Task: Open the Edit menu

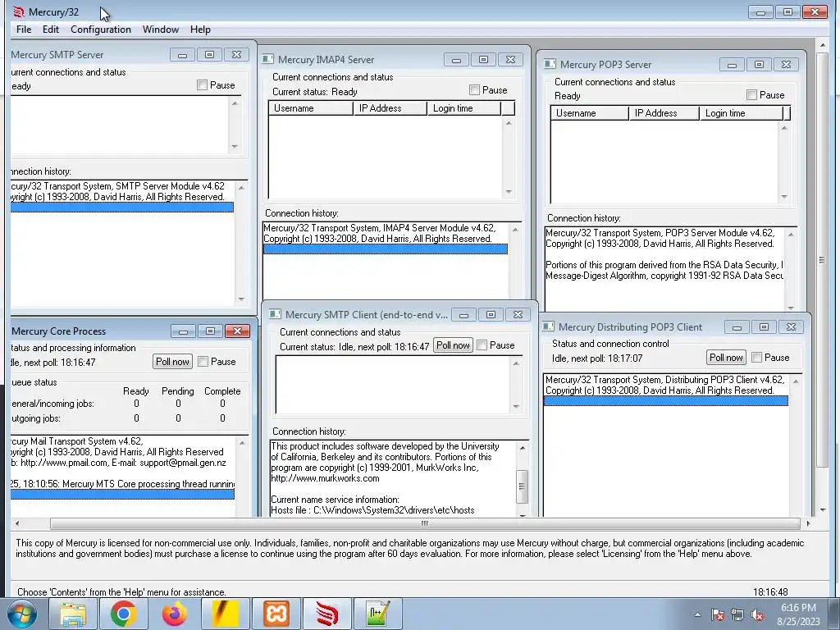Action: pos(51,30)
